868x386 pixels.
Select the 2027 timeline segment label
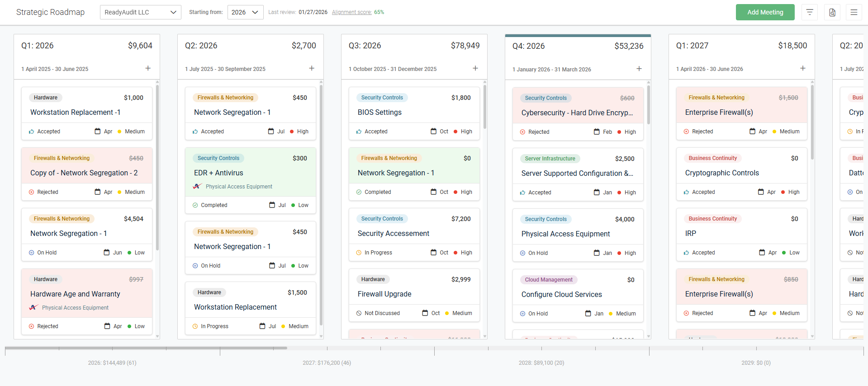point(327,362)
